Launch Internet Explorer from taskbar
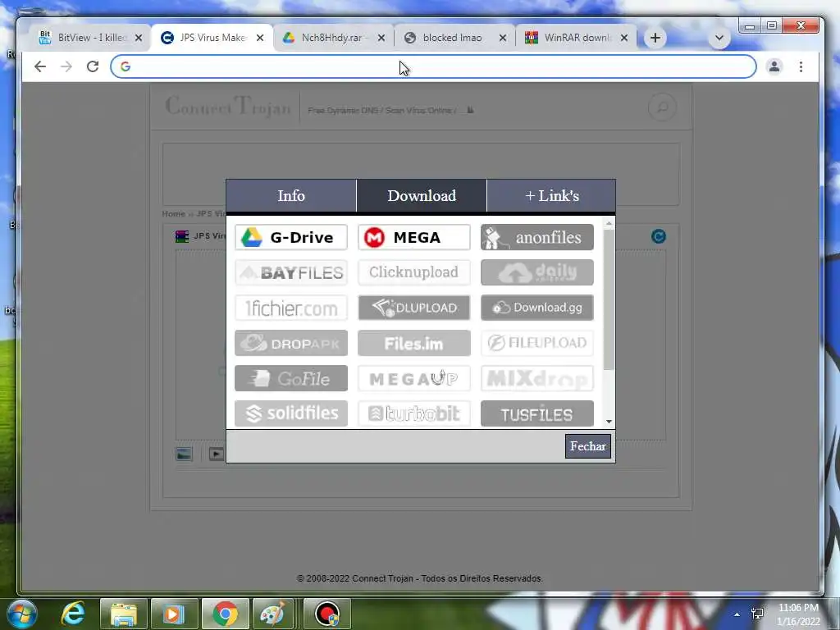The height and width of the screenshot is (630, 840). [73, 614]
